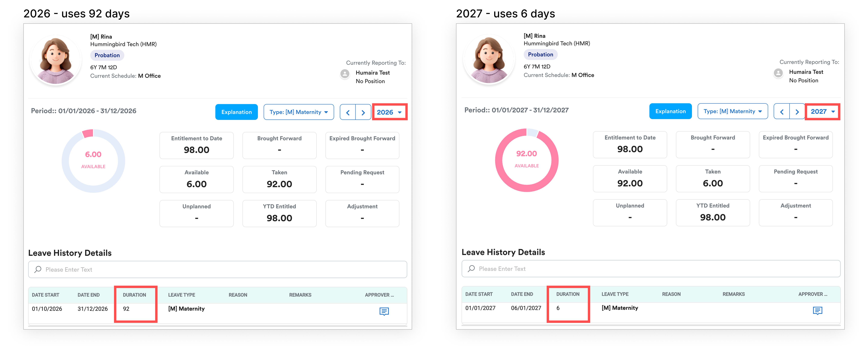This screenshot has width=868, height=353.
Task: Sort by DATE END column in 2026 panel
Action: [x=89, y=295]
